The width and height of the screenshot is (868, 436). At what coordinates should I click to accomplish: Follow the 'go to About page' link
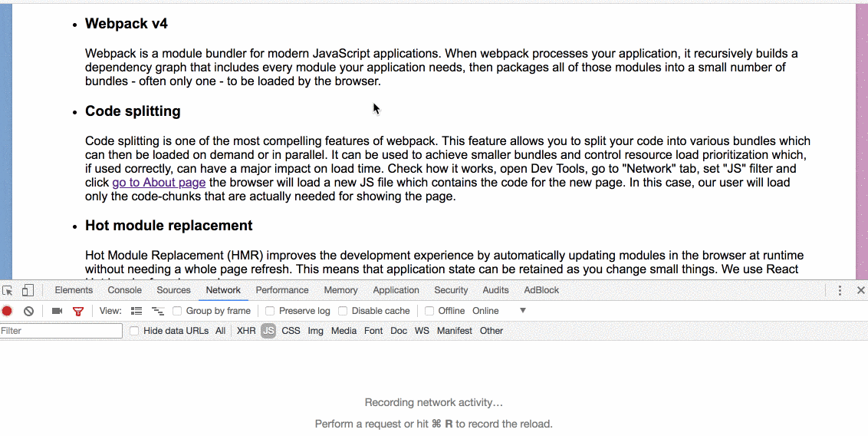click(159, 182)
